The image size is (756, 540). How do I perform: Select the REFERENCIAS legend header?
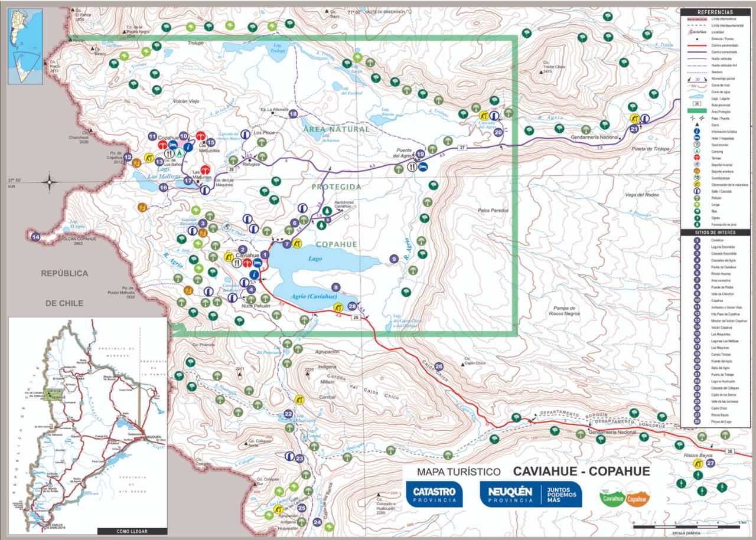715,12
